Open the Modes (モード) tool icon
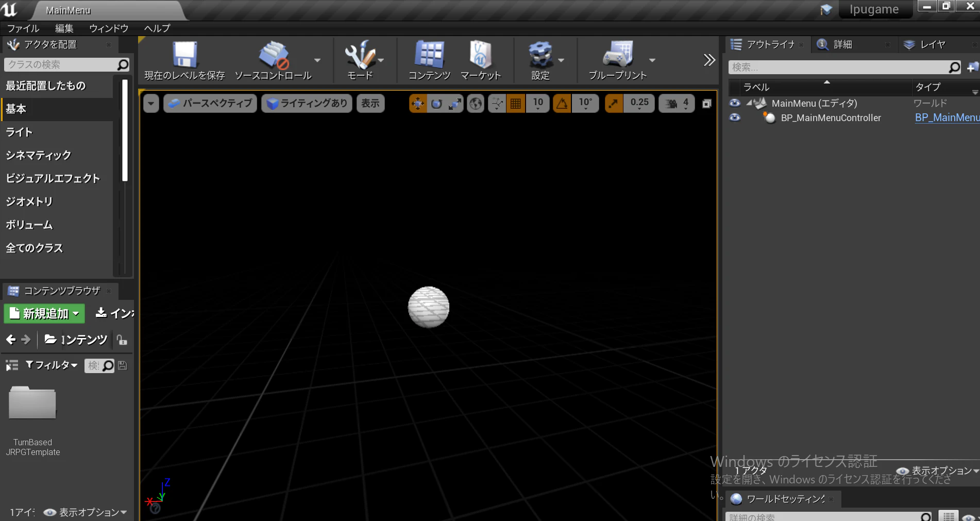The width and height of the screenshot is (980, 521). (x=360, y=55)
